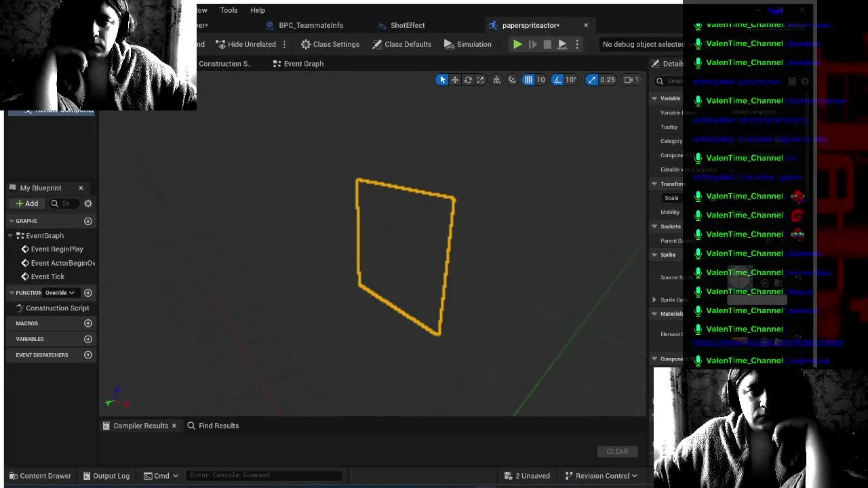Switch to the BPC_TeammateInfo tab

tap(304, 25)
